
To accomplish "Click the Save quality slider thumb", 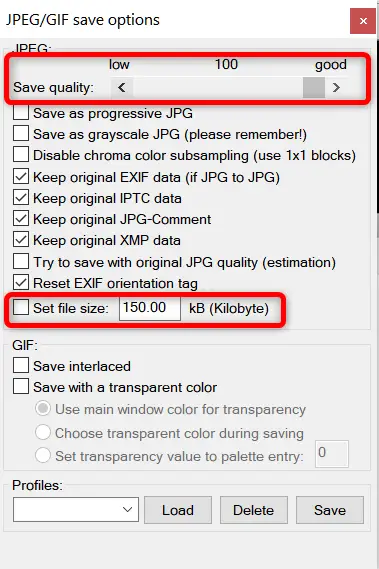I will pos(314,87).
